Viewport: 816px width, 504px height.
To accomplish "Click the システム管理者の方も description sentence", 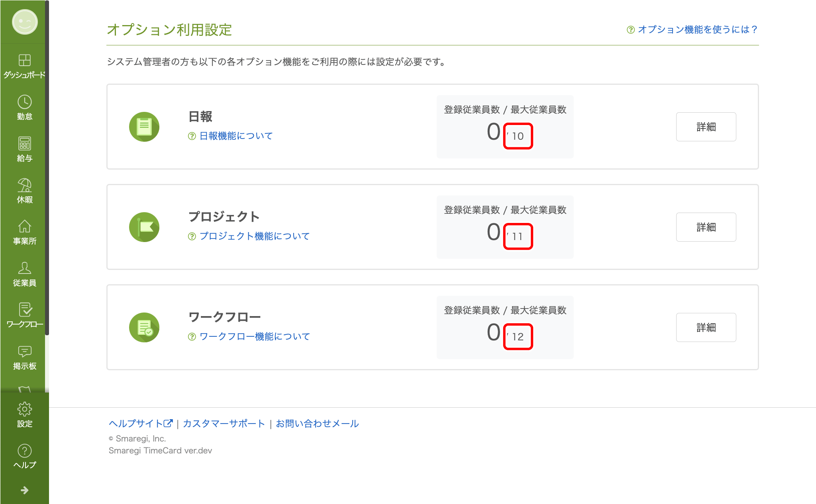I will click(x=277, y=62).
